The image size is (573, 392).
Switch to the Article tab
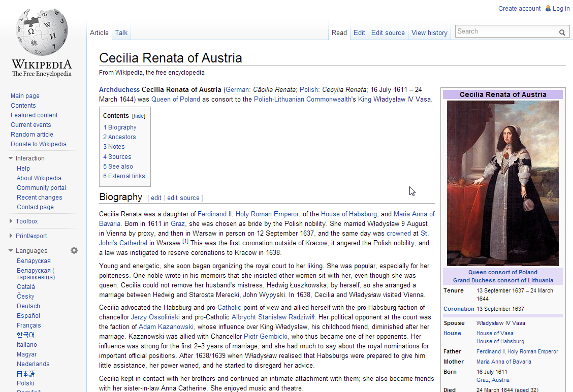pos(99,32)
